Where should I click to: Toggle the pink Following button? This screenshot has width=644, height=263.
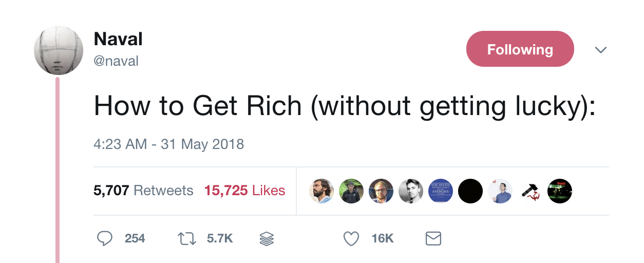520,49
